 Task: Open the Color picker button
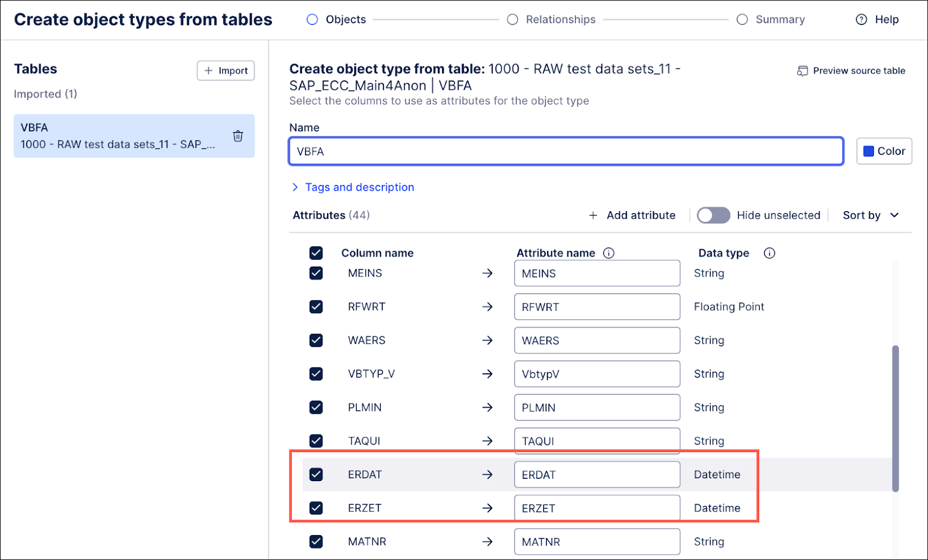884,151
